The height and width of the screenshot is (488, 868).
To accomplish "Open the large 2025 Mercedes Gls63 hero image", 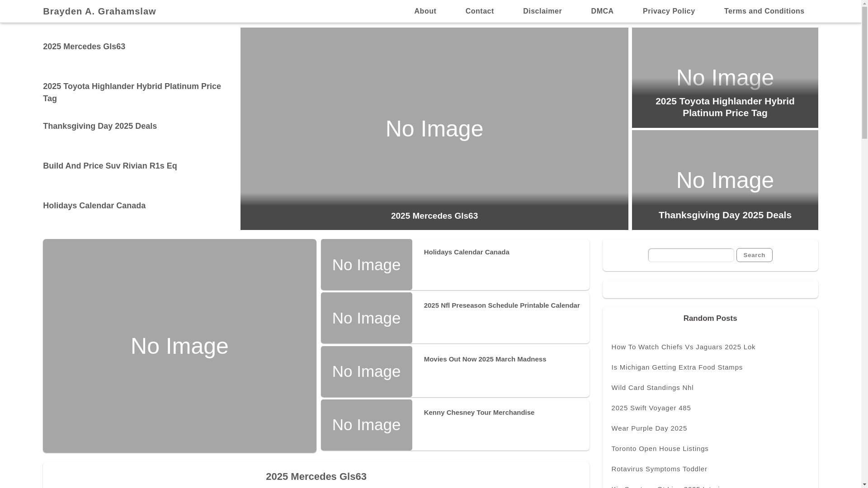I will click(434, 129).
